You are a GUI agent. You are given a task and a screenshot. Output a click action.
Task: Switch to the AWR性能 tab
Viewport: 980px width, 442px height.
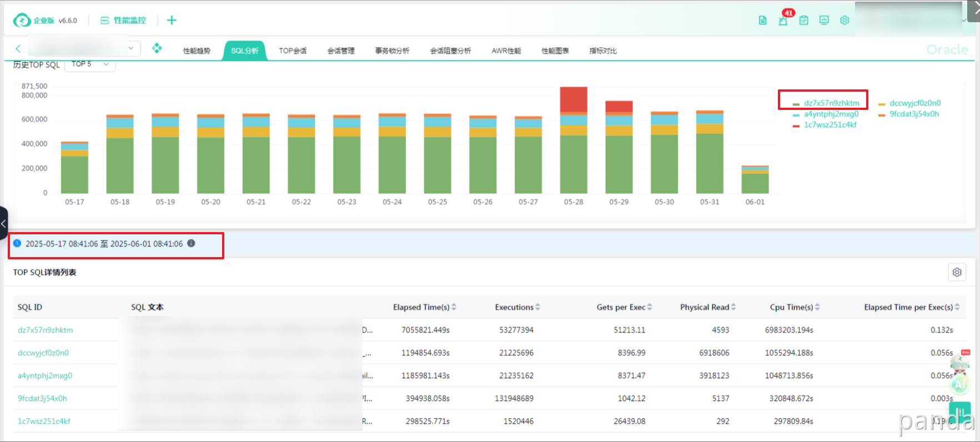[506, 51]
